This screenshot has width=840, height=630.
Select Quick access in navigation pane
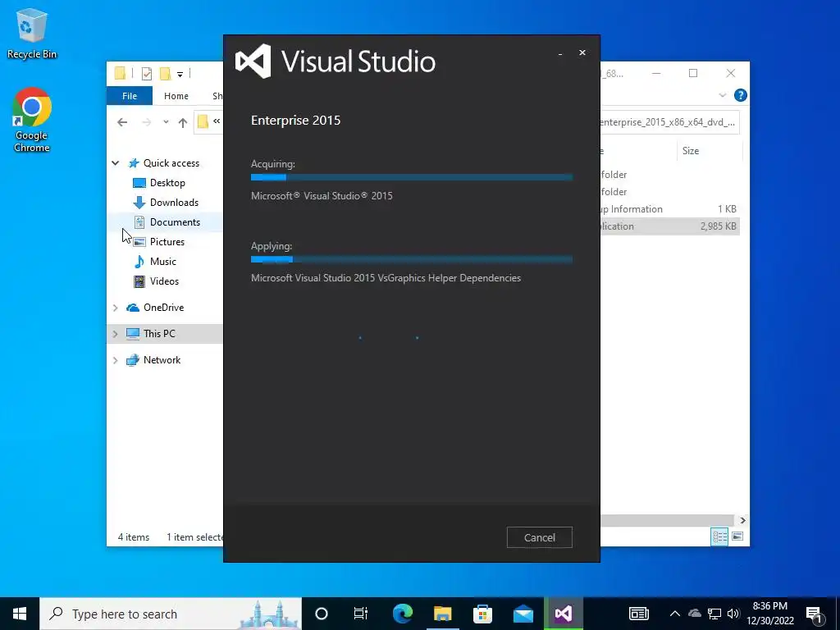coord(164,163)
